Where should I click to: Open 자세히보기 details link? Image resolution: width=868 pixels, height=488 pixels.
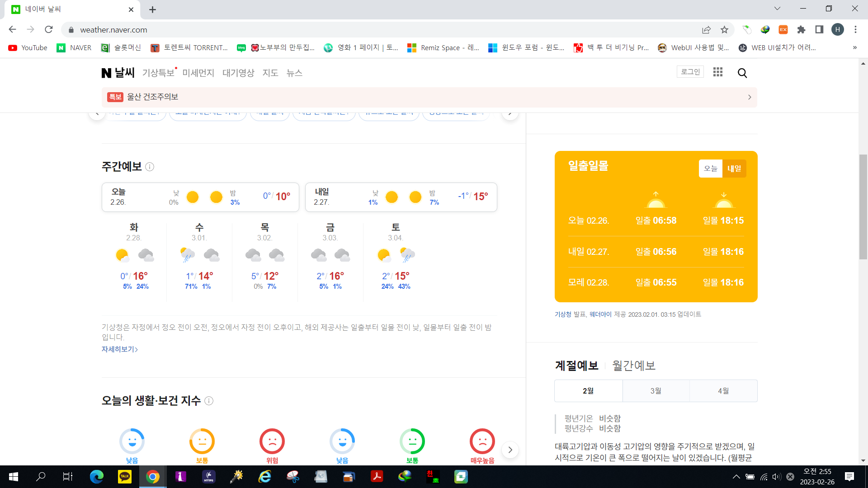(120, 349)
